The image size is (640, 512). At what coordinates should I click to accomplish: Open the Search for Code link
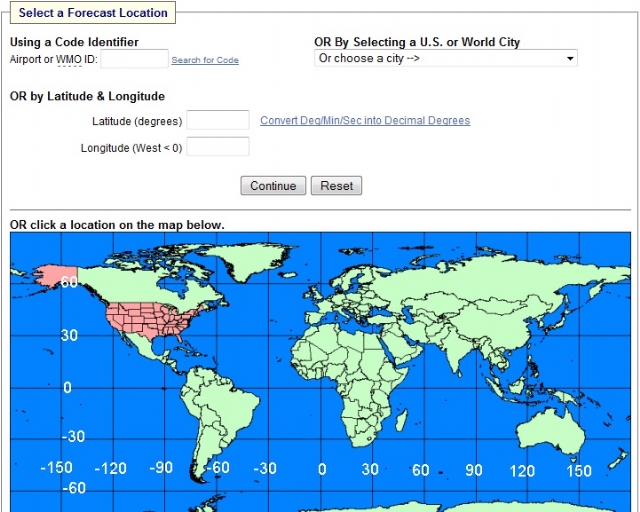[205, 60]
